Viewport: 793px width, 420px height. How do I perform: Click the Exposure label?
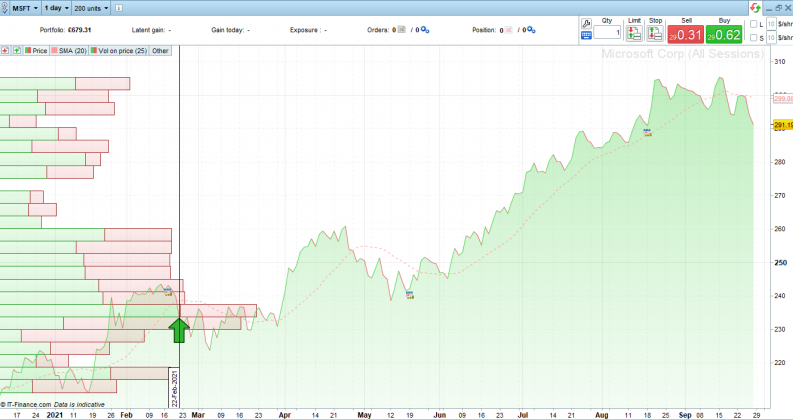(x=304, y=30)
